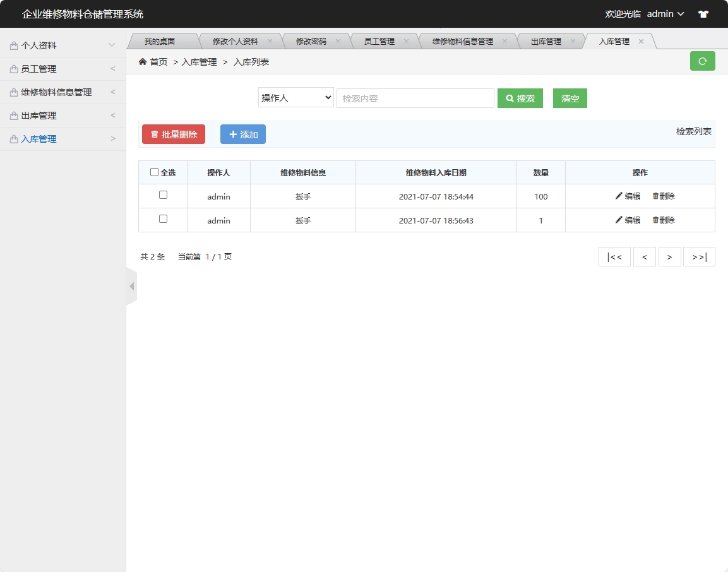Screen dimensions: 728x572
Task: Open the 操作人 dropdown selector
Action: pyautogui.click(x=295, y=97)
